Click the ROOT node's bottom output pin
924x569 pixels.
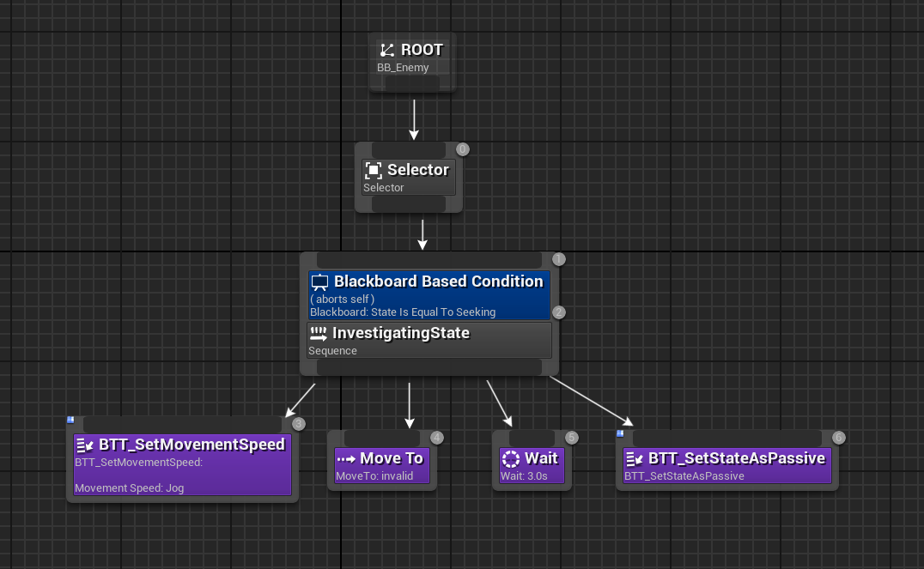tap(412, 83)
